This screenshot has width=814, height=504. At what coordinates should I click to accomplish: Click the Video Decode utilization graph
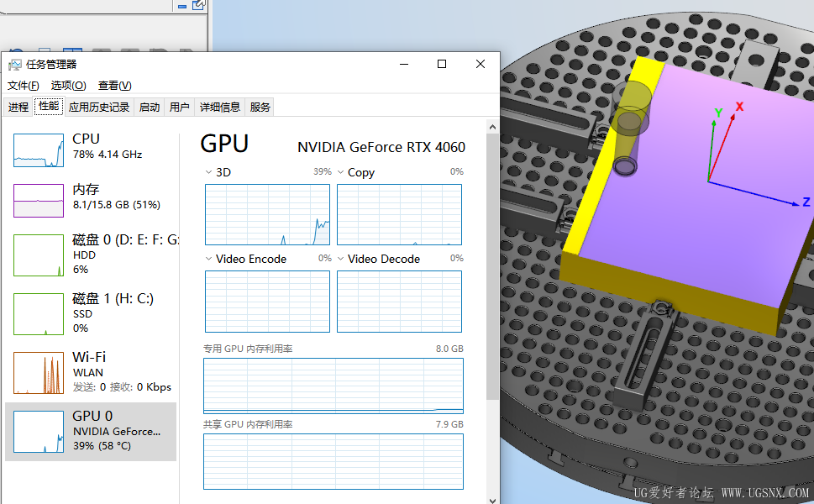pos(399,302)
